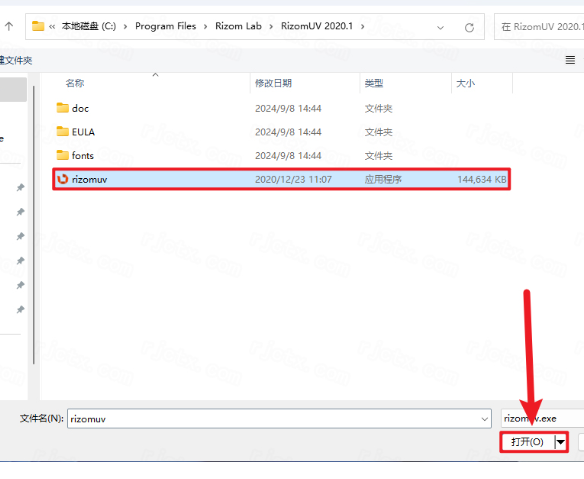584x479 pixels.
Task: Select the rizomuv application icon
Action: (x=63, y=179)
